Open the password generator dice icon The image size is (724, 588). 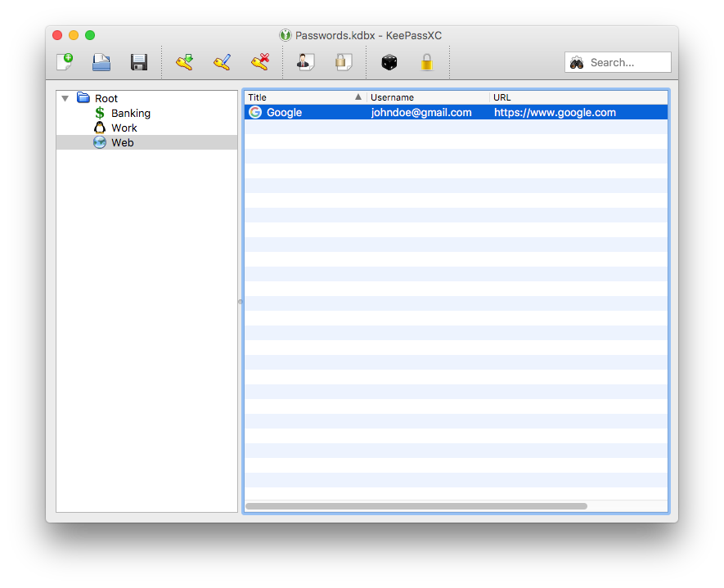point(389,62)
